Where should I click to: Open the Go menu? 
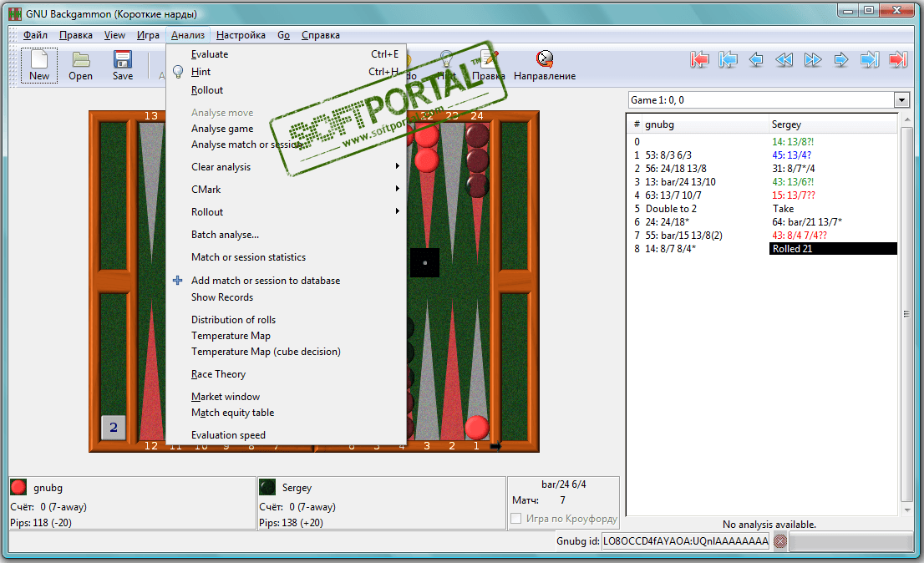pyautogui.click(x=283, y=35)
